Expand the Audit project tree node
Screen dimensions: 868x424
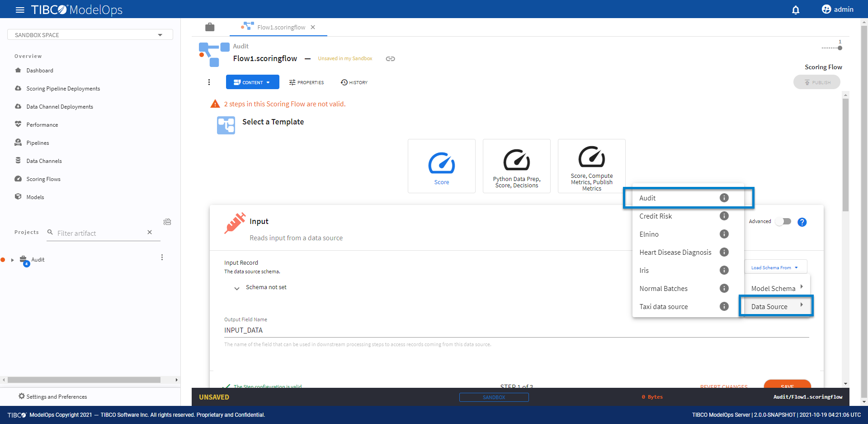pyautogui.click(x=12, y=260)
